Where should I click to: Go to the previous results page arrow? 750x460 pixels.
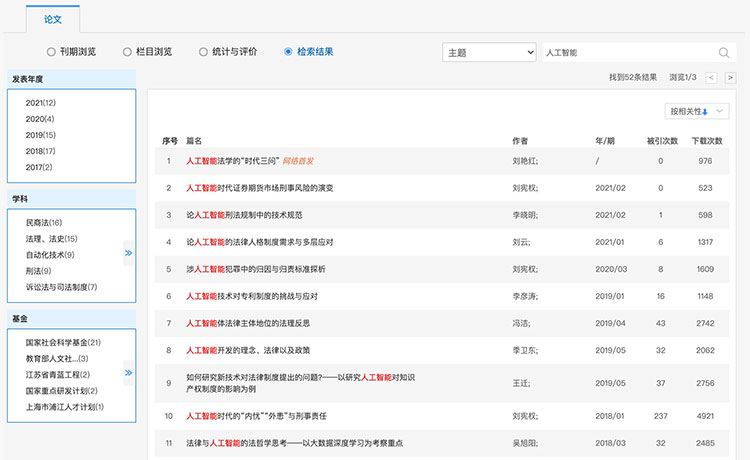(711, 77)
